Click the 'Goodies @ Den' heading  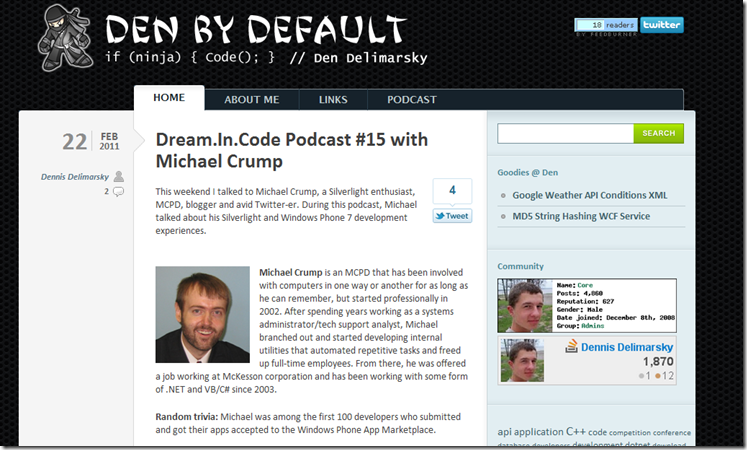527,172
